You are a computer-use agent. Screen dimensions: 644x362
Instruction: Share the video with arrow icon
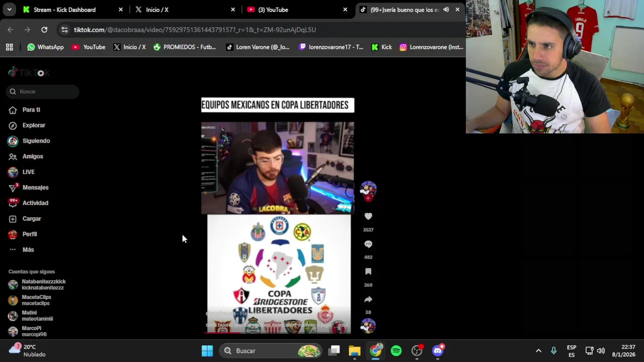tap(368, 299)
